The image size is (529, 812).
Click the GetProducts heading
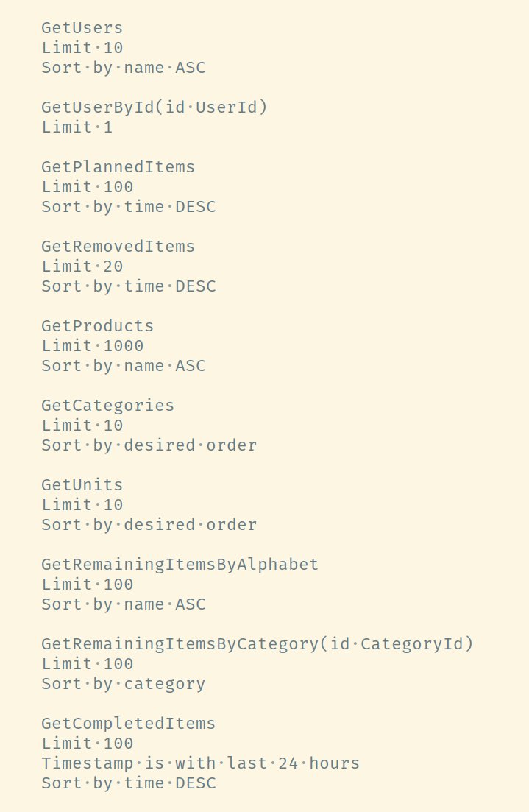[x=97, y=325]
